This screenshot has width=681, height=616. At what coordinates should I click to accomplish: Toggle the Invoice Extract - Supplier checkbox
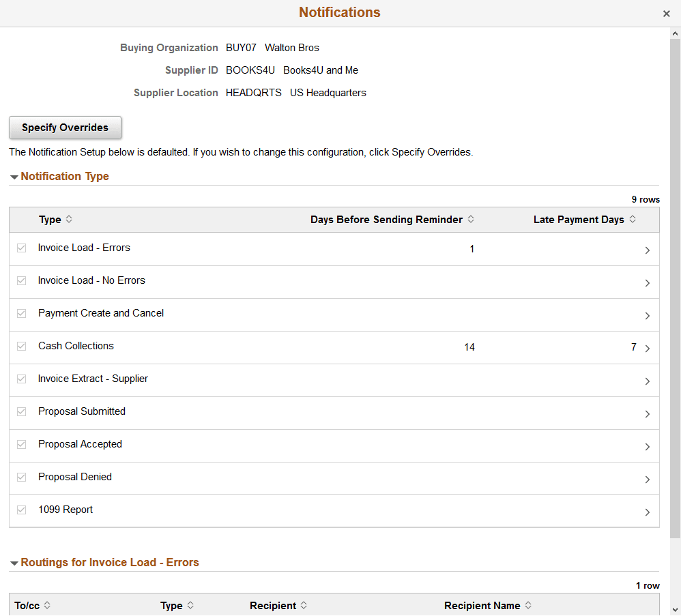(x=21, y=379)
